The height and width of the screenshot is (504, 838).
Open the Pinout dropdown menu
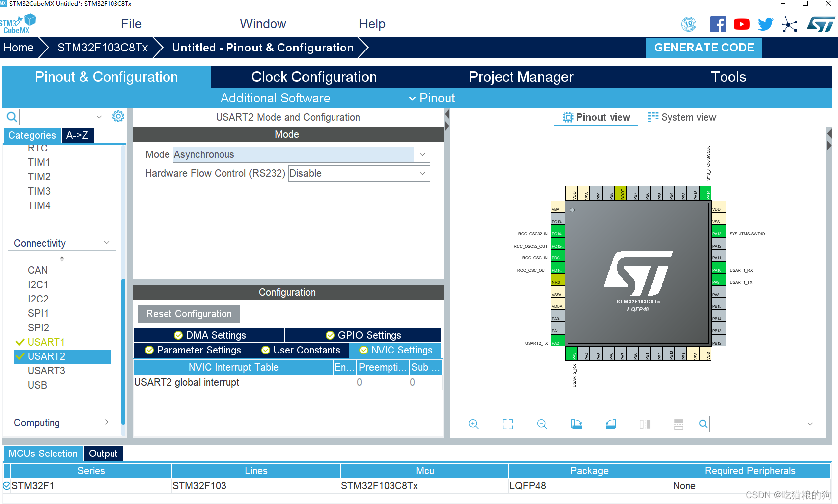432,98
